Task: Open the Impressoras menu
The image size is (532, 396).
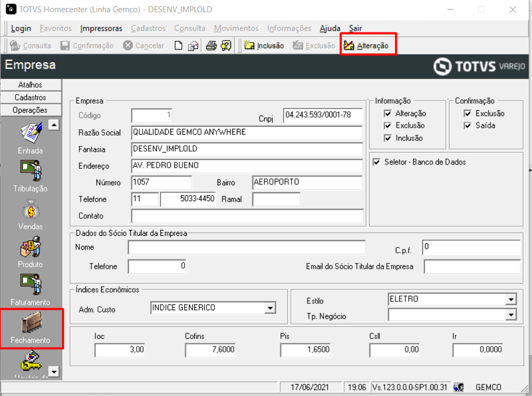Action: click(x=101, y=29)
